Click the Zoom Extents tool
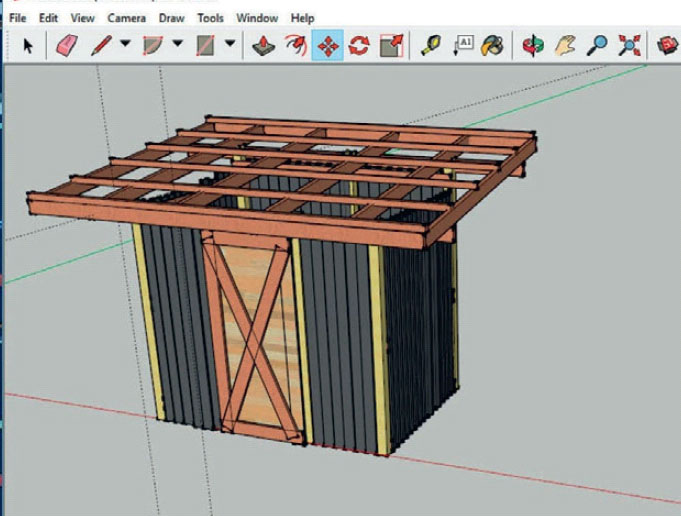The height and width of the screenshot is (516, 681). click(628, 45)
